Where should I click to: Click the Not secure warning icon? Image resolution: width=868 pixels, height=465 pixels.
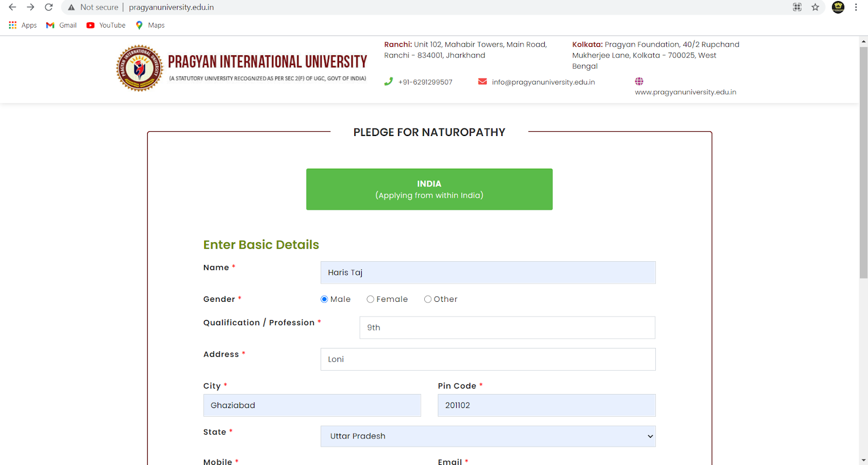pyautogui.click(x=71, y=7)
